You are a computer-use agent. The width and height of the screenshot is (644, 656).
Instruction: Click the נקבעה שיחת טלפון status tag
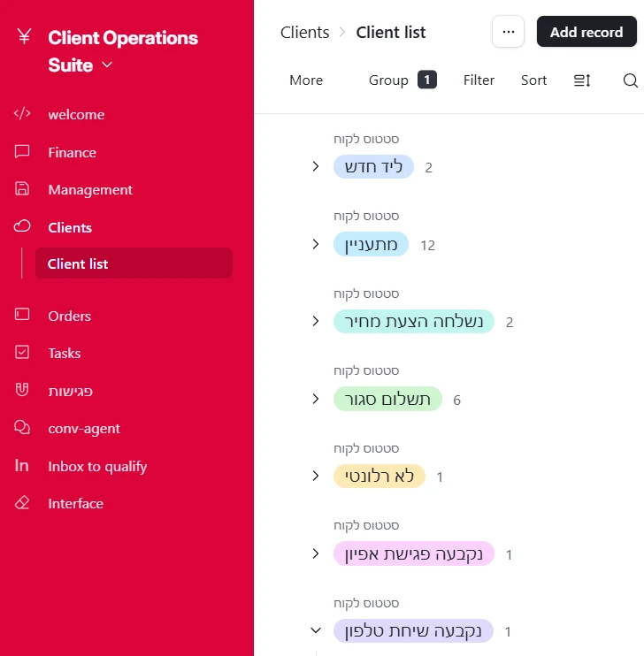(413, 630)
